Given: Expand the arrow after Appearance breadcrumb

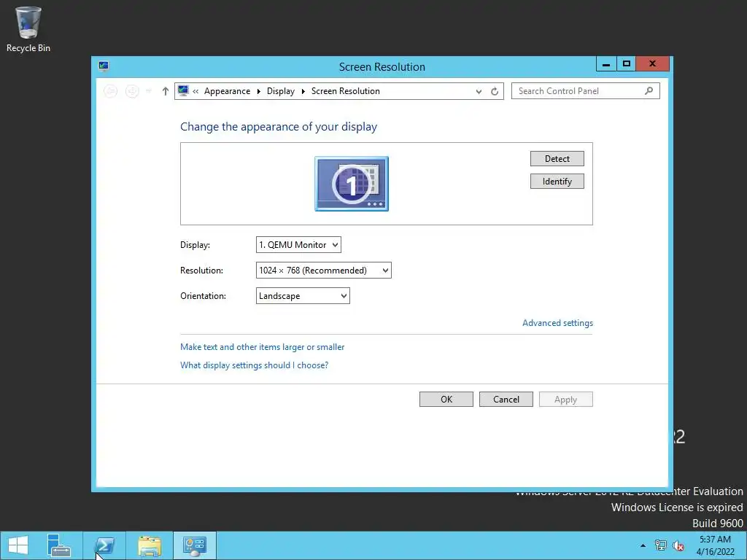Looking at the screenshot, I should tap(259, 91).
